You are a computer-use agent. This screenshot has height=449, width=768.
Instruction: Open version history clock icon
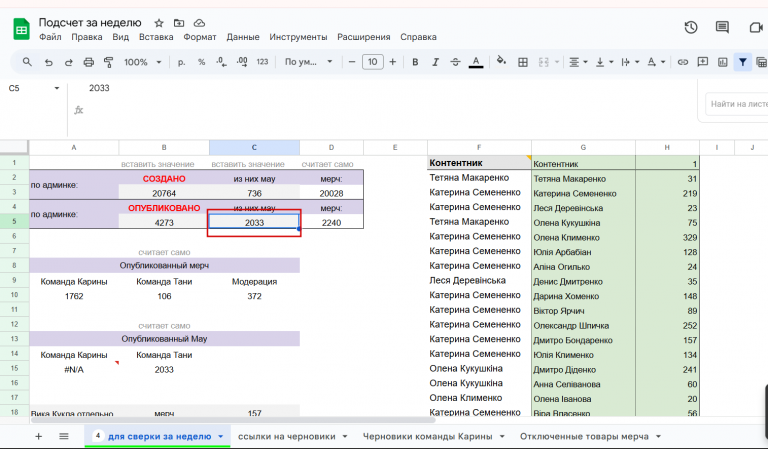click(691, 27)
